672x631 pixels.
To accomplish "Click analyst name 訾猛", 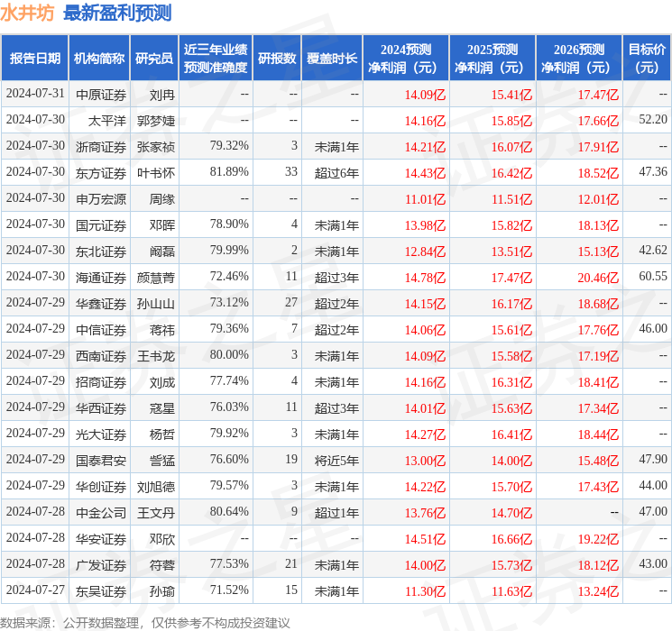I will 162,461.
